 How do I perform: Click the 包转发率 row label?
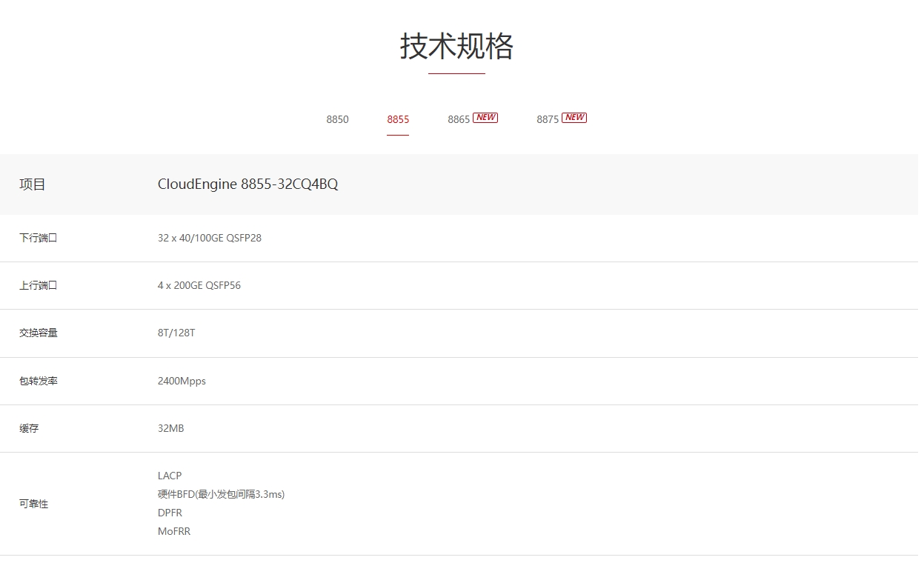click(39, 381)
